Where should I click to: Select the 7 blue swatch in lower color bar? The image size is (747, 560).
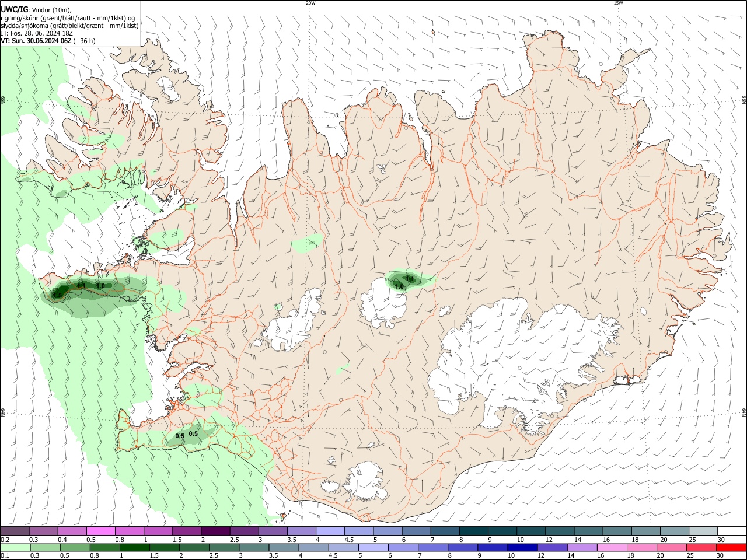point(433,547)
